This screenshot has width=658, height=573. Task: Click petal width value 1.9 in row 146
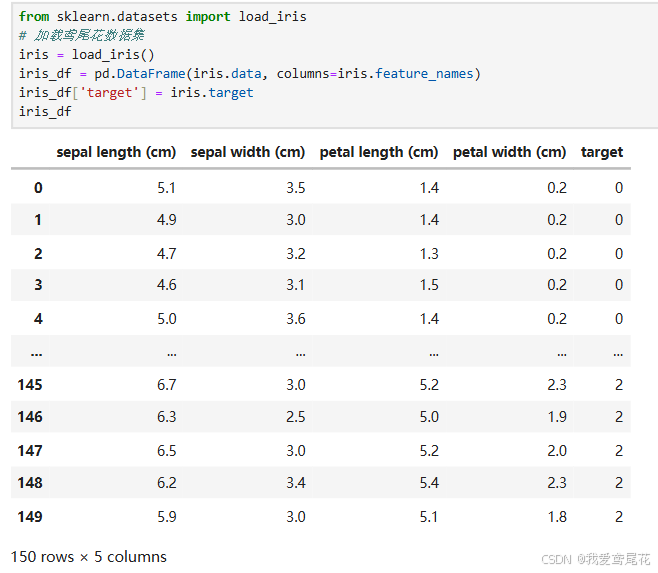tap(557, 417)
